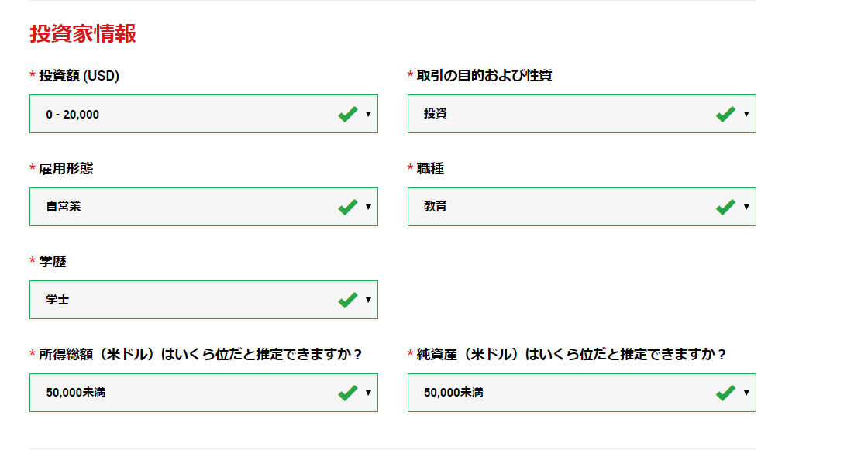Image resolution: width=868 pixels, height=450 pixels.
Task: Open the 職種 dropdown showing 教育
Action: pos(582,207)
